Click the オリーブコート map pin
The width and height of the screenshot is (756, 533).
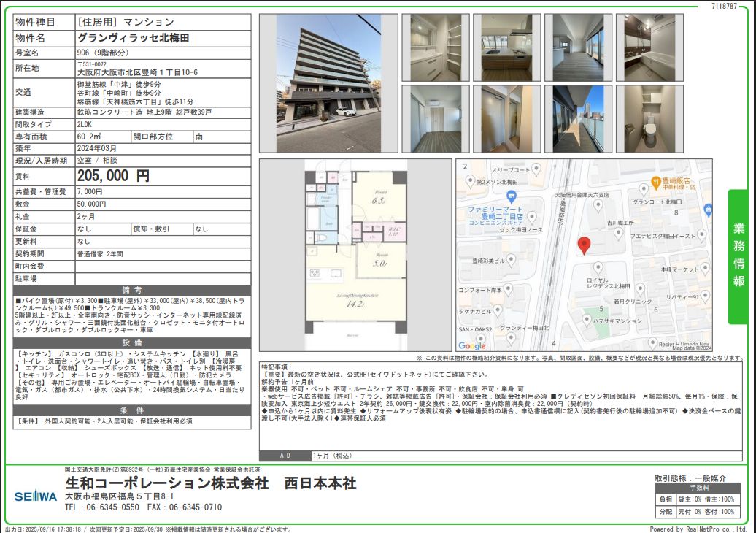click(536, 169)
